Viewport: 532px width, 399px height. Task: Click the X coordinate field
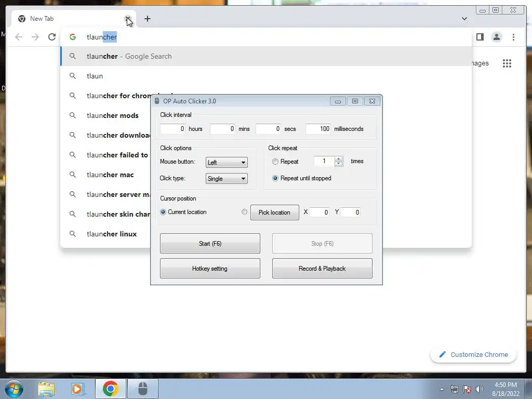(x=320, y=212)
